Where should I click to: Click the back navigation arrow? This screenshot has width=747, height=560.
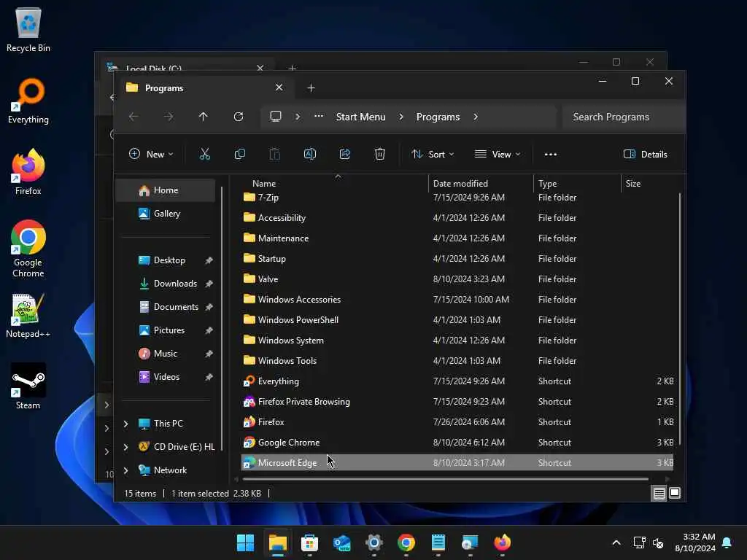pyautogui.click(x=133, y=117)
